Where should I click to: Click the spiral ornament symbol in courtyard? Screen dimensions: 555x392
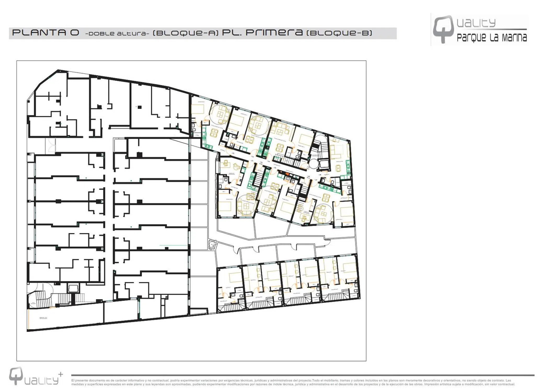212,245
